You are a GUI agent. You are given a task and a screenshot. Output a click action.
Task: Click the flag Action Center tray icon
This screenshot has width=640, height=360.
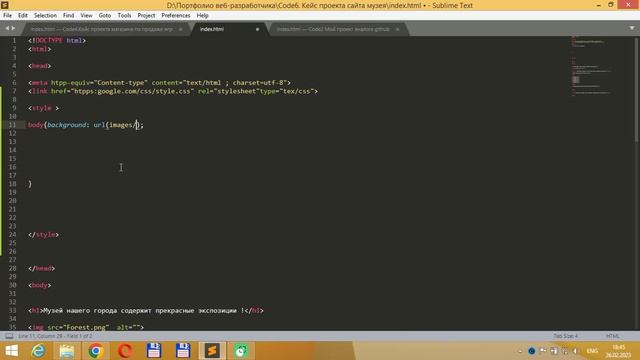click(543, 351)
